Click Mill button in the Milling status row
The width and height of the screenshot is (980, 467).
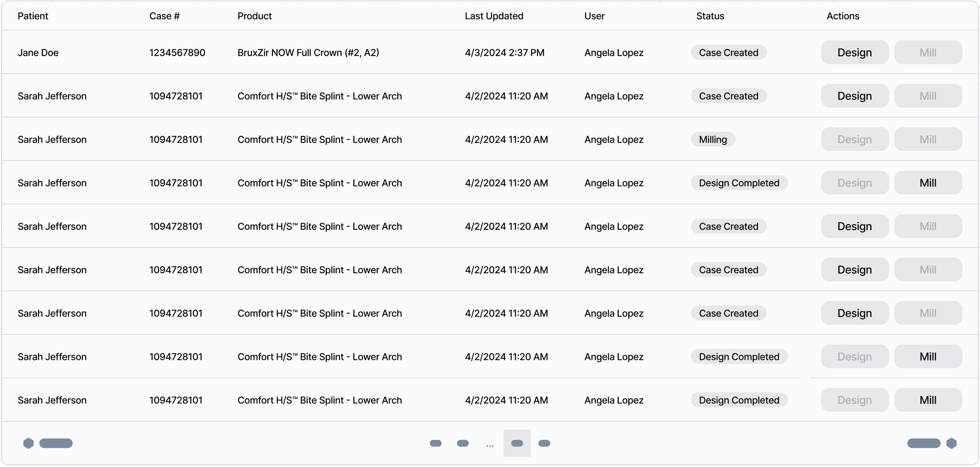(928, 139)
